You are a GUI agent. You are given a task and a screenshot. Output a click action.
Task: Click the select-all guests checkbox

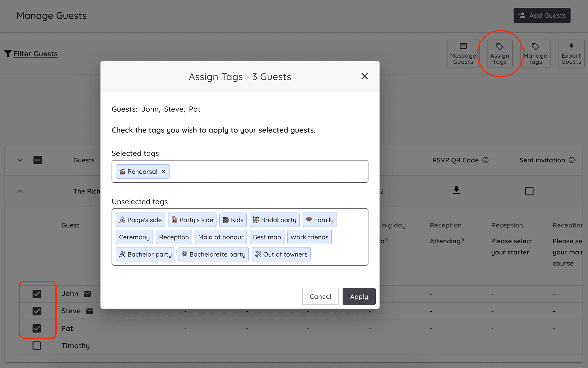tap(37, 160)
